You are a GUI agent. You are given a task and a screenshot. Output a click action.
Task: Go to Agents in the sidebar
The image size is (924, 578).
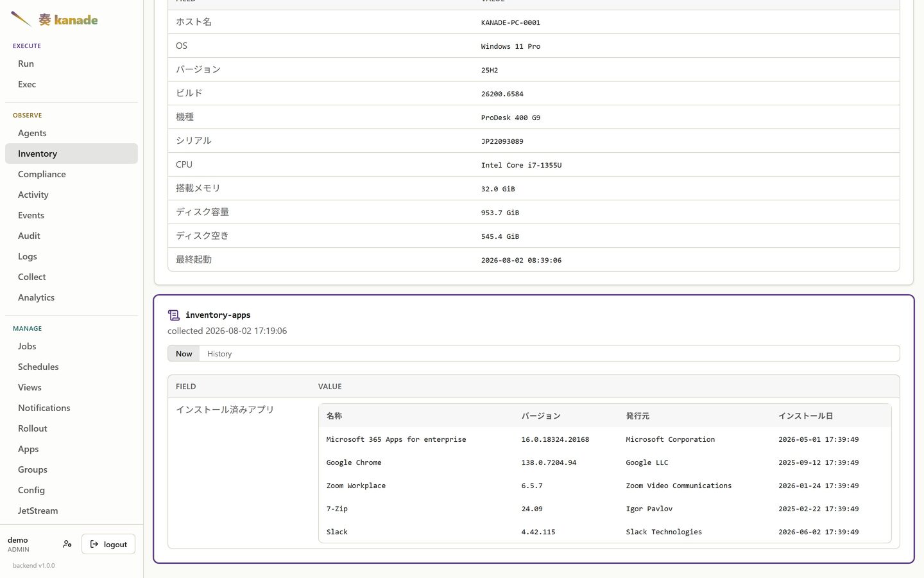tap(71, 133)
